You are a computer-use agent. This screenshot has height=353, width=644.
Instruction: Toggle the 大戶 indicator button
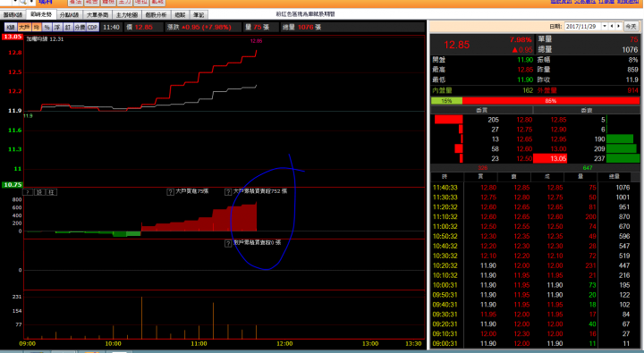[x=24, y=27]
